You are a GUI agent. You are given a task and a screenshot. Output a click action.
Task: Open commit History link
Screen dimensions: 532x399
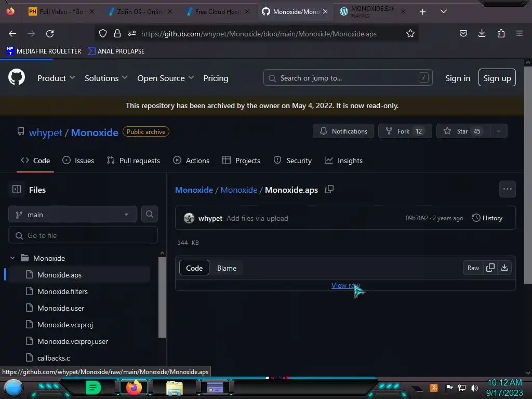(x=487, y=218)
